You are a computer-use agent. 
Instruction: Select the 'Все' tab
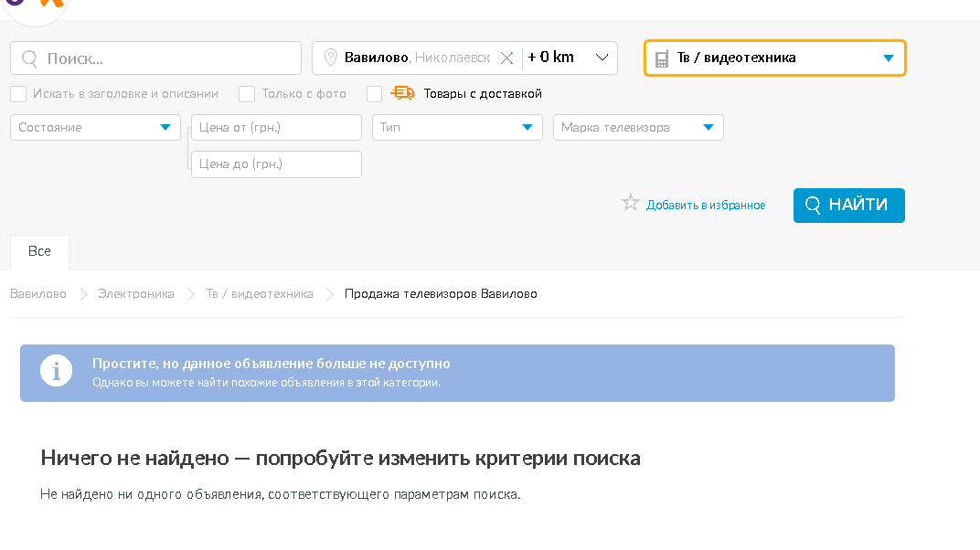[39, 252]
